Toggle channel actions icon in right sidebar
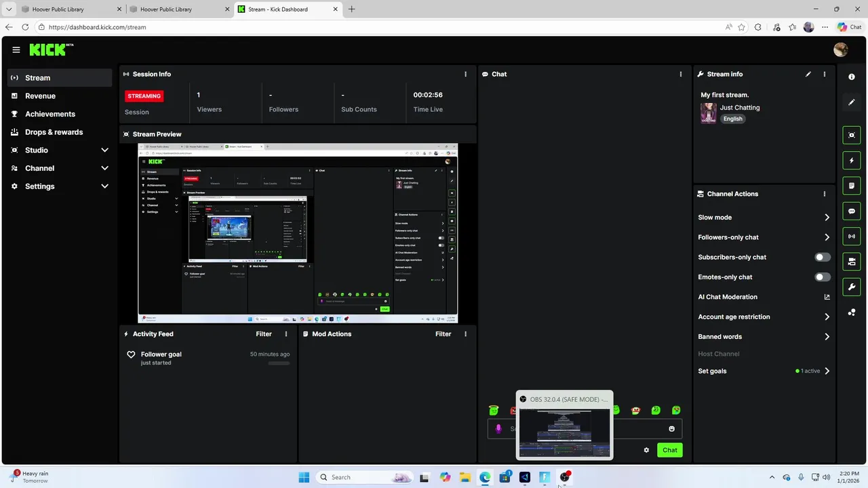This screenshot has width=868, height=488. pos(852,262)
